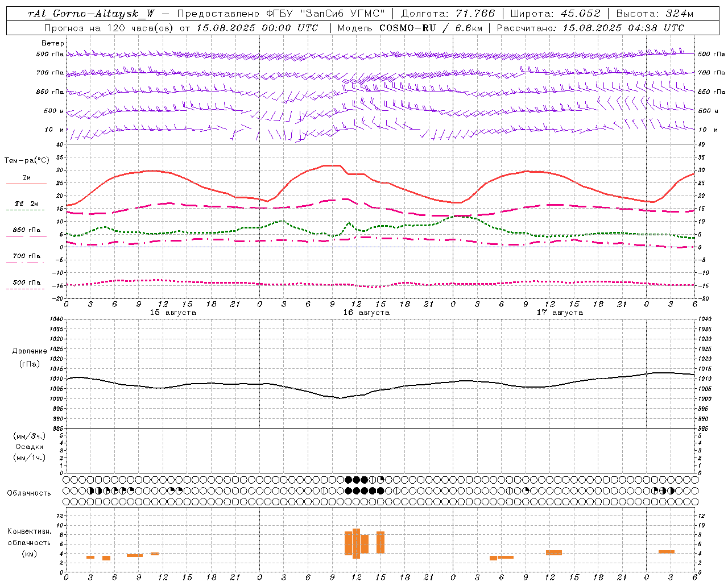
Task: Click the (мм/3ч.) precipitation unit label
Action: 30,436
